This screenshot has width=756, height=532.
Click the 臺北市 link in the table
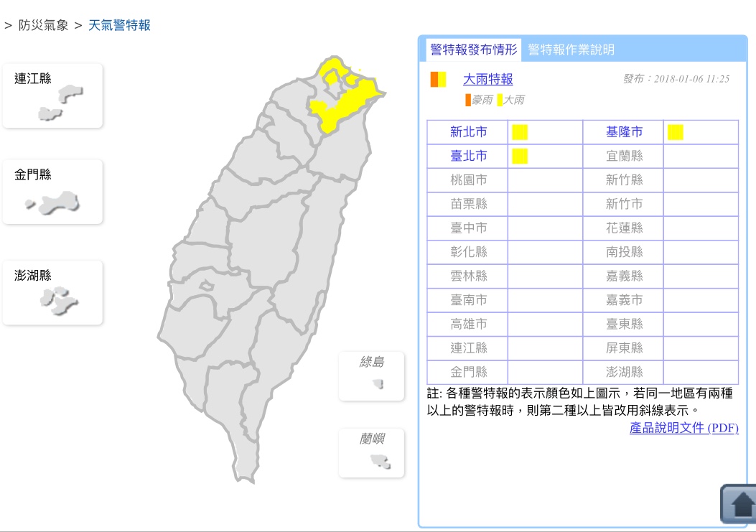[x=468, y=156]
